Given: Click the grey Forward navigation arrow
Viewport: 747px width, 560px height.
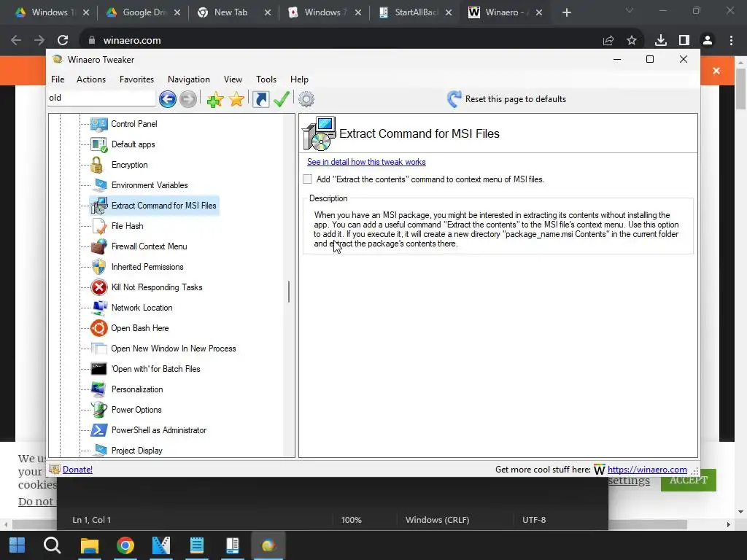Looking at the screenshot, I should [x=188, y=99].
